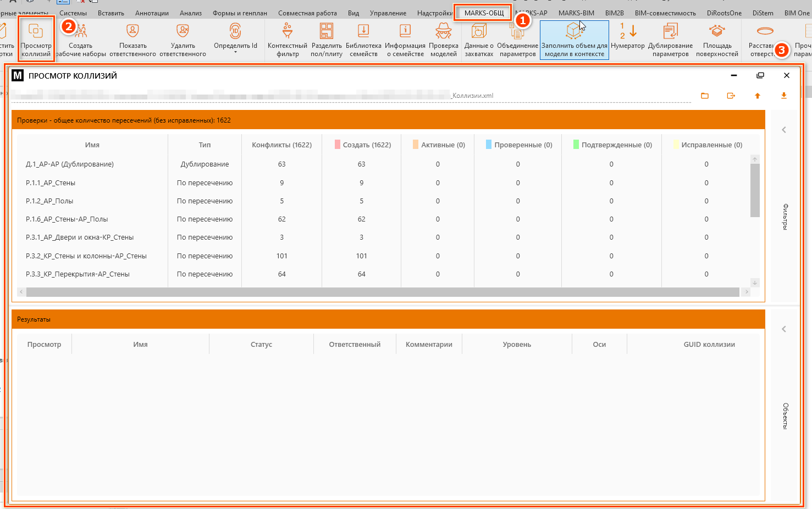Click the orange download arrow icon
This screenshot has width=812, height=509.
784,96
